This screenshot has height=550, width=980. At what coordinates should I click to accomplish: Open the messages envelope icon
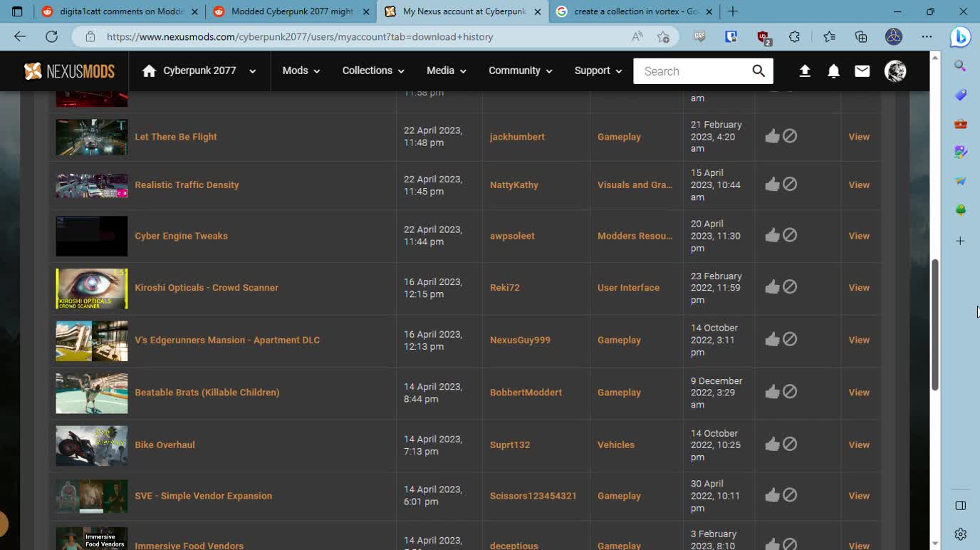pos(862,71)
